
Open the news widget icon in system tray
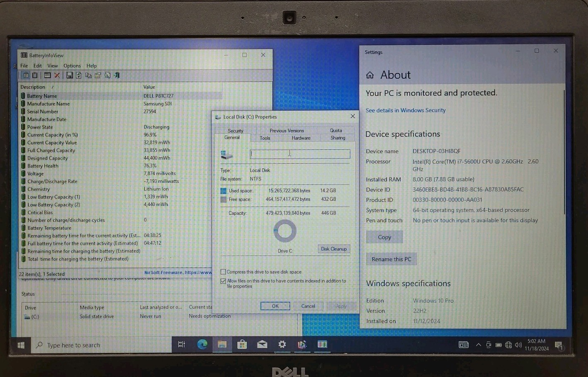pos(464,345)
